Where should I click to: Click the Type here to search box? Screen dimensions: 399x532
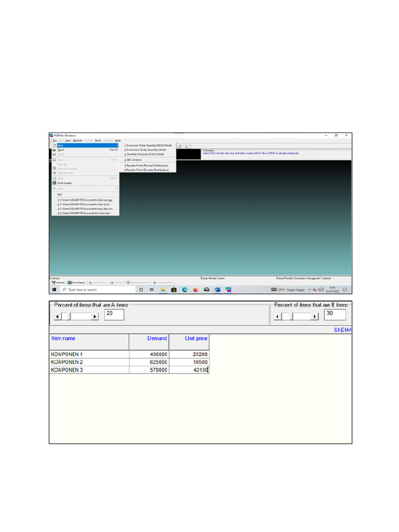pyautogui.click(x=98, y=290)
